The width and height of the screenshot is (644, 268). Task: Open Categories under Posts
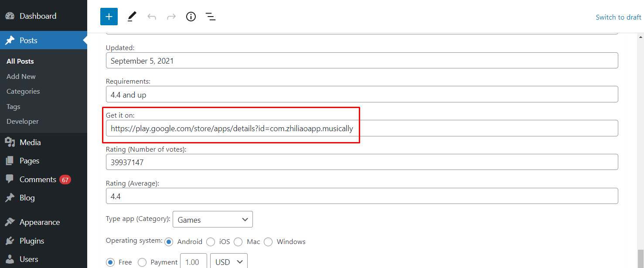pyautogui.click(x=23, y=92)
